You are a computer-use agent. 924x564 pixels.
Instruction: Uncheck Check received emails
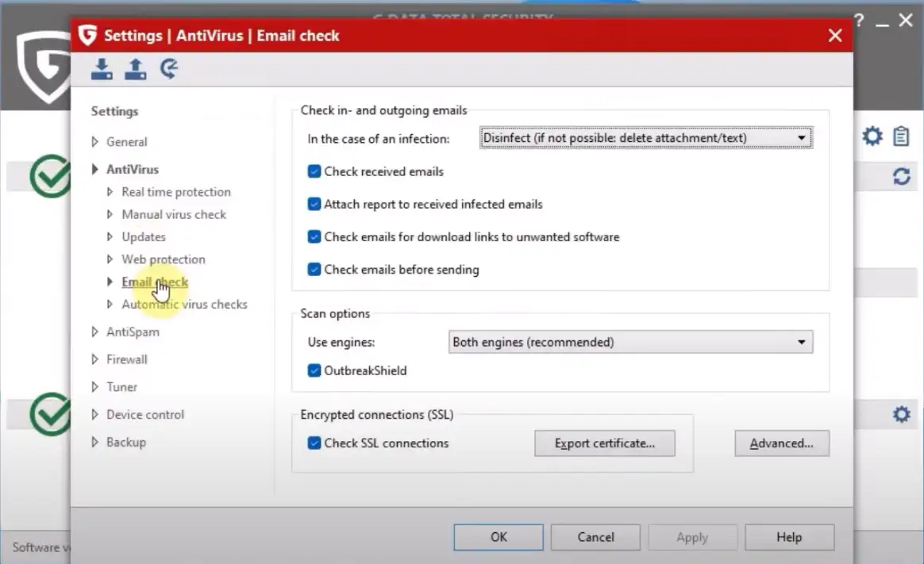pos(314,171)
